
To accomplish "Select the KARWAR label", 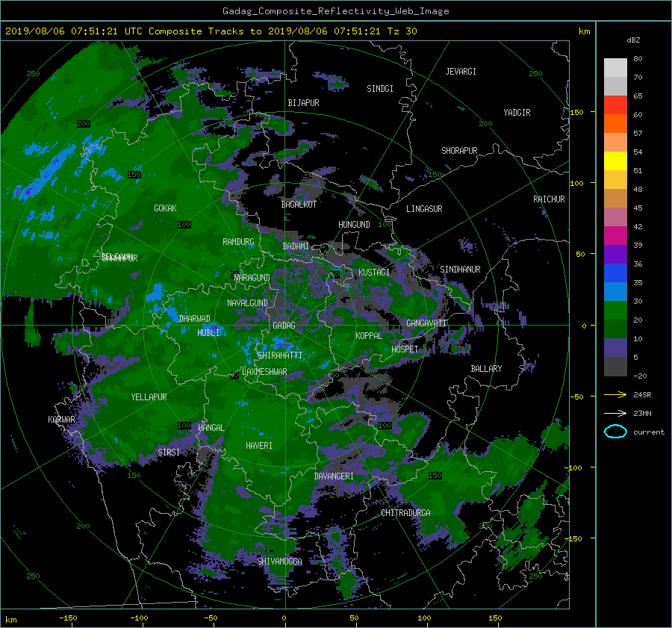I will (61, 419).
